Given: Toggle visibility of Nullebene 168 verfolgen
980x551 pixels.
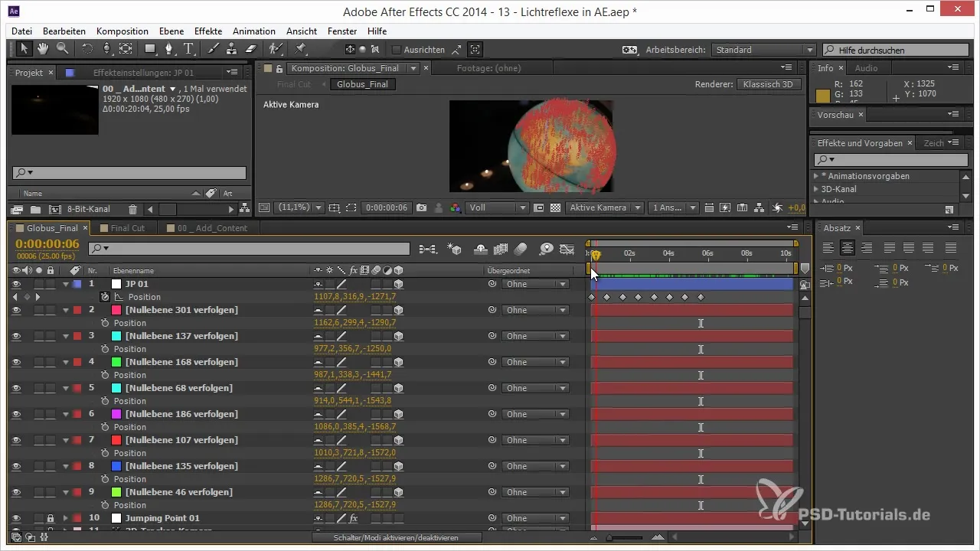Looking at the screenshot, I should [x=16, y=362].
